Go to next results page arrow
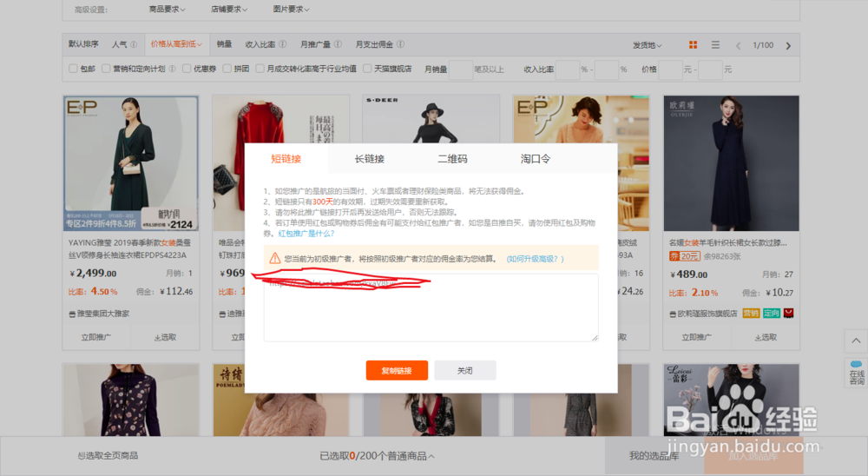 [788, 45]
